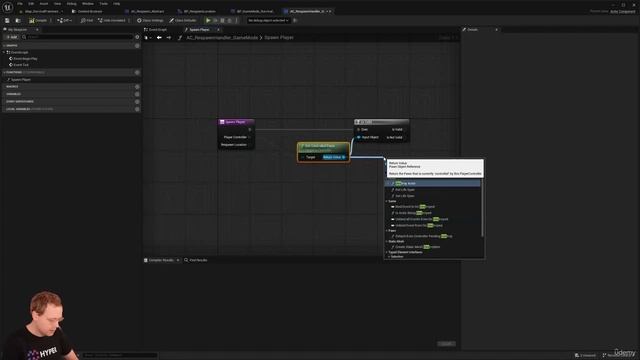The height and width of the screenshot is (360, 640).
Task: Toggle Hide Unrelated nodes
Action: tap(111, 20)
